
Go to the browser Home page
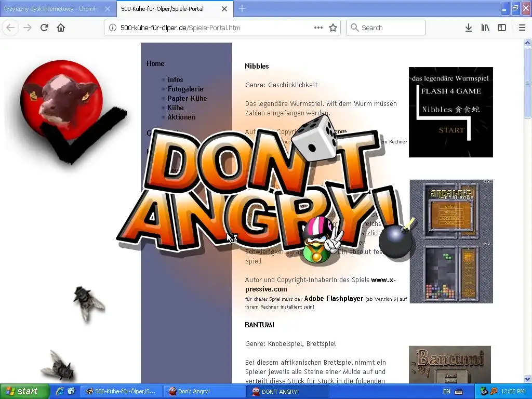coord(61,28)
